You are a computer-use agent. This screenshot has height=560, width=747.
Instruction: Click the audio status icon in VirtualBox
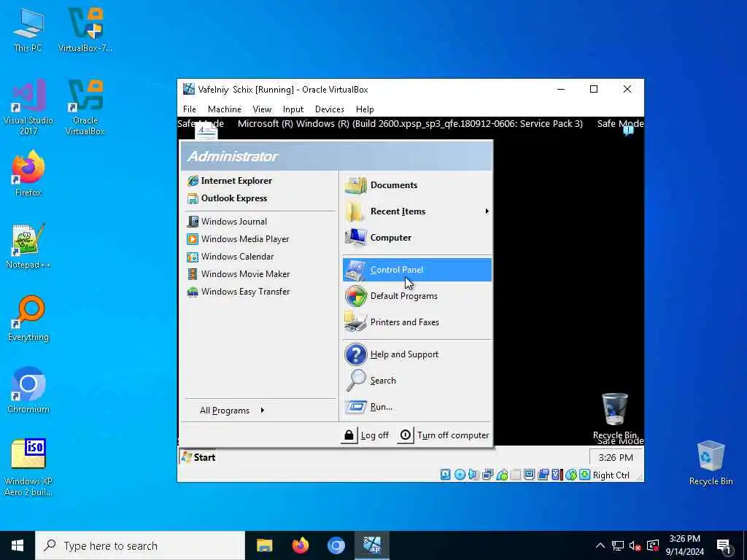tap(473, 475)
